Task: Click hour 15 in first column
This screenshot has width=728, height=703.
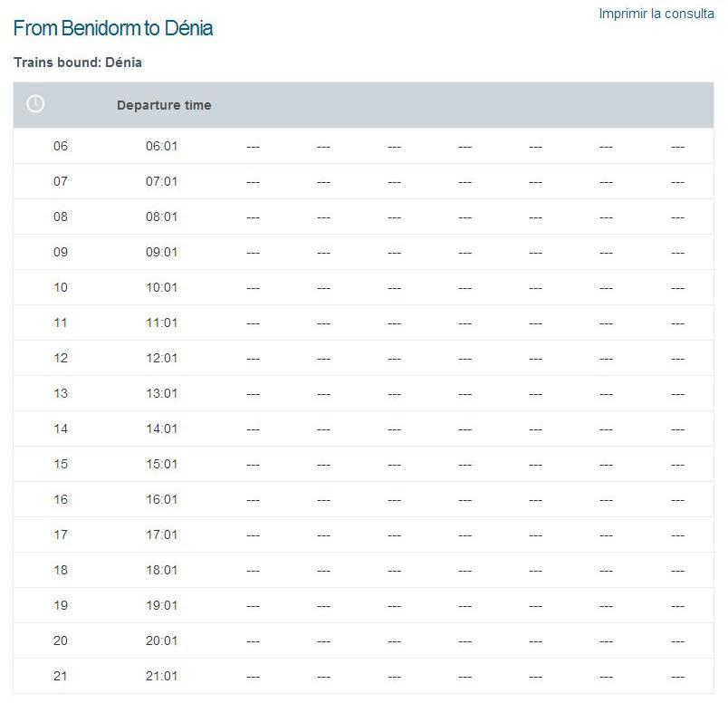Action: pos(61,464)
